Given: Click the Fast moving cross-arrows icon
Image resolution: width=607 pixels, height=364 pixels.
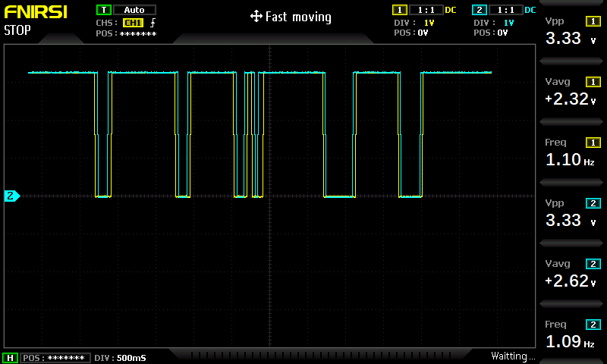Looking at the screenshot, I should [256, 17].
